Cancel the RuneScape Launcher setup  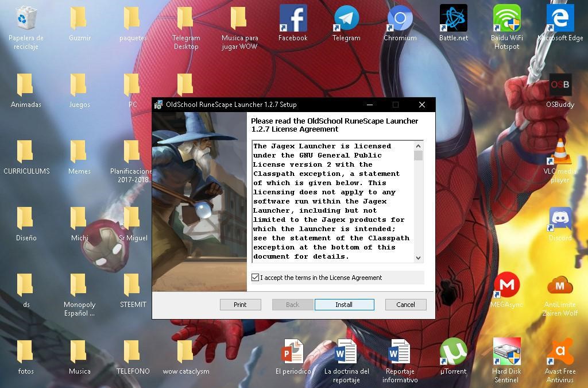click(406, 305)
